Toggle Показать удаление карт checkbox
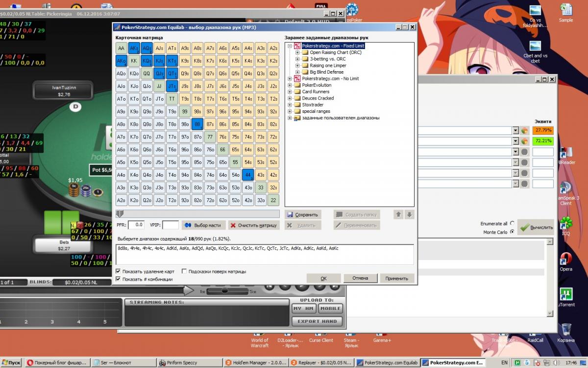This screenshot has width=588, height=368. click(x=118, y=271)
